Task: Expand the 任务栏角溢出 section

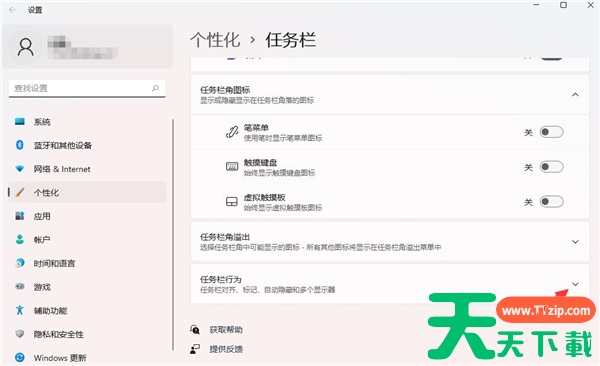Action: pos(575,242)
